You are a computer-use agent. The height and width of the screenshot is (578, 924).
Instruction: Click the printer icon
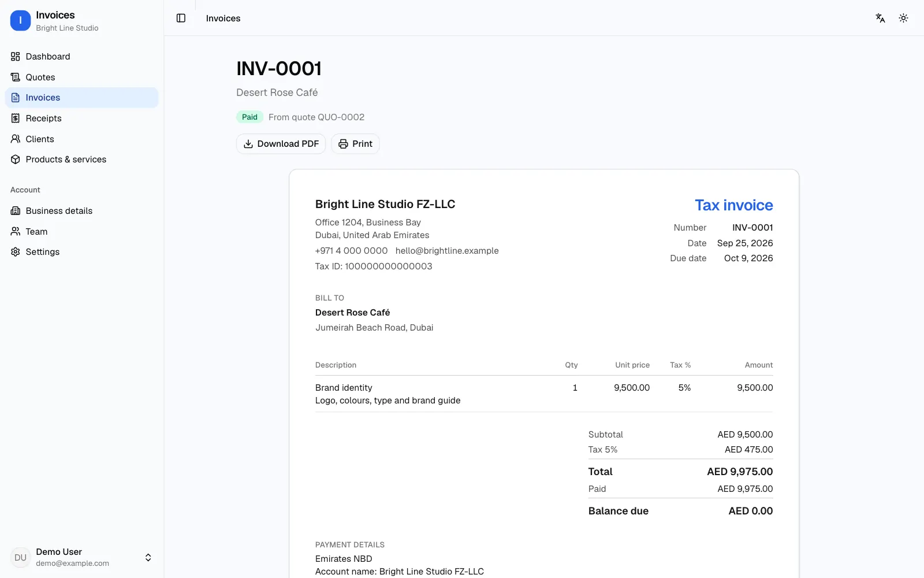click(x=343, y=144)
